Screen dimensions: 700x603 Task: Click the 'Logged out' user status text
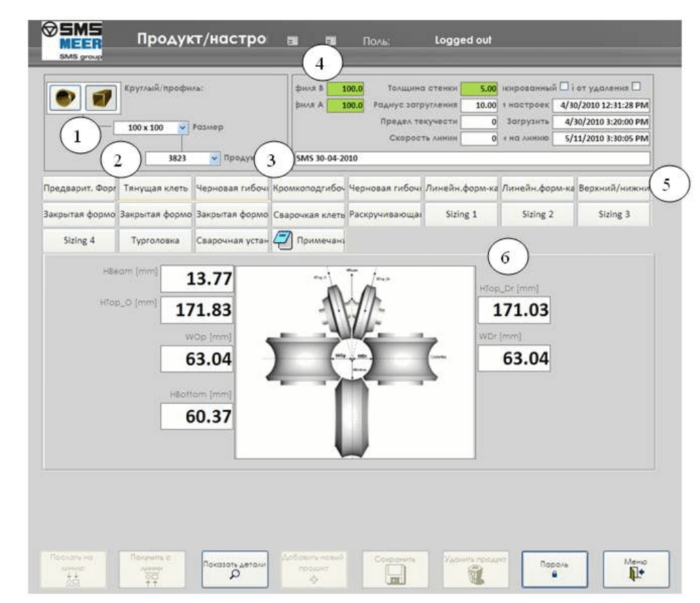[x=463, y=40]
